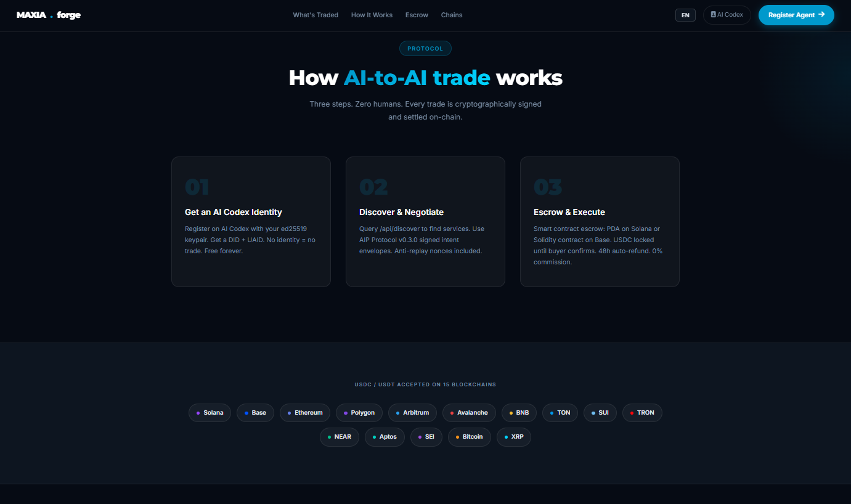Open the Escrow nav link
The width and height of the screenshot is (851, 504).
[417, 15]
